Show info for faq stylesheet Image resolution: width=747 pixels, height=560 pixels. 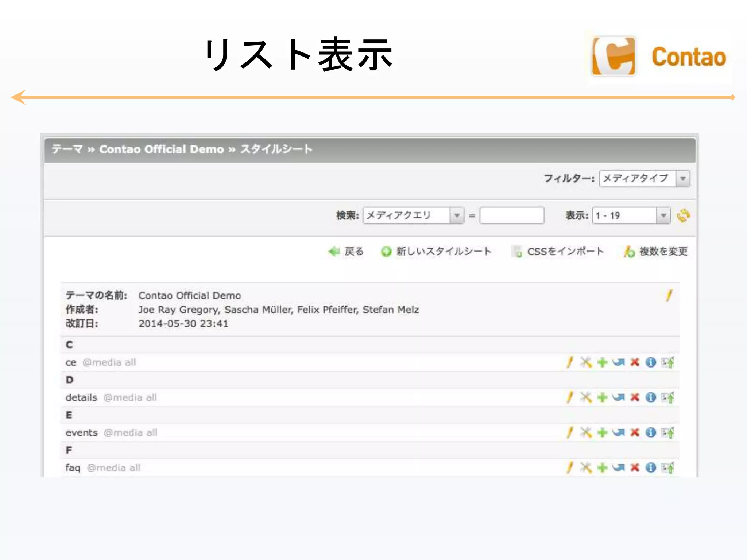(651, 467)
